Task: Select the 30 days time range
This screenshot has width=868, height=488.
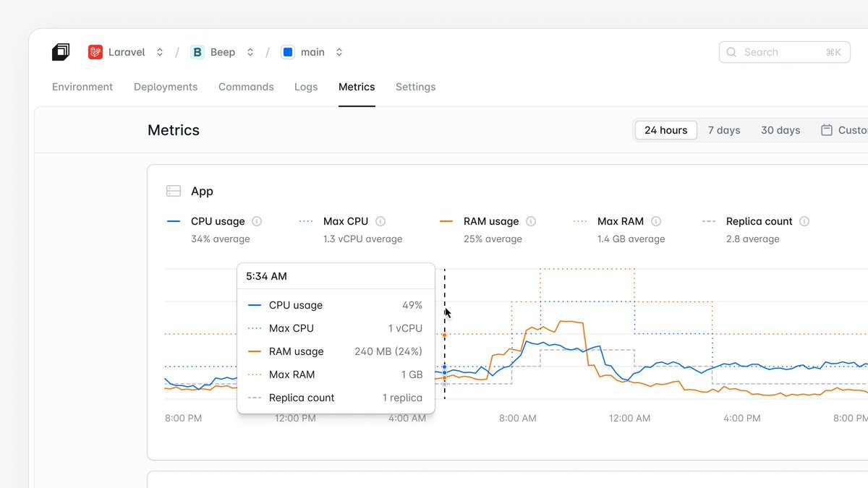Action: 780,130
